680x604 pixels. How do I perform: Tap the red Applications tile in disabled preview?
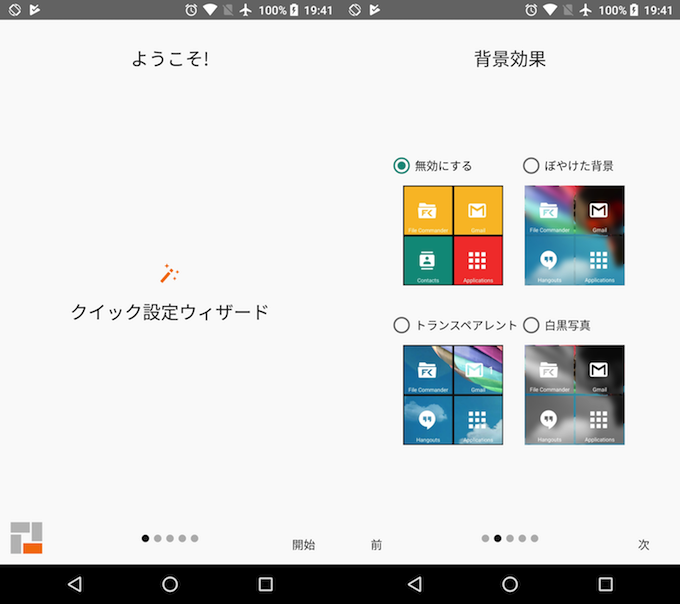477,260
